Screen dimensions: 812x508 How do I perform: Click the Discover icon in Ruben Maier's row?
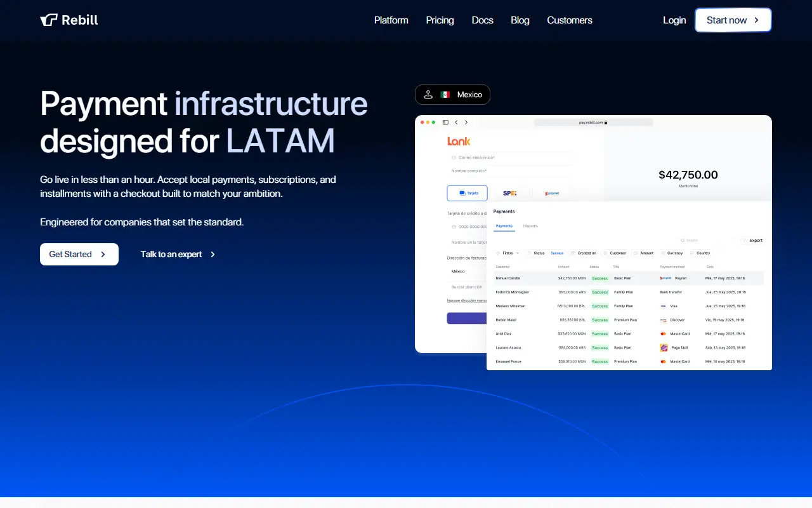pos(664,320)
